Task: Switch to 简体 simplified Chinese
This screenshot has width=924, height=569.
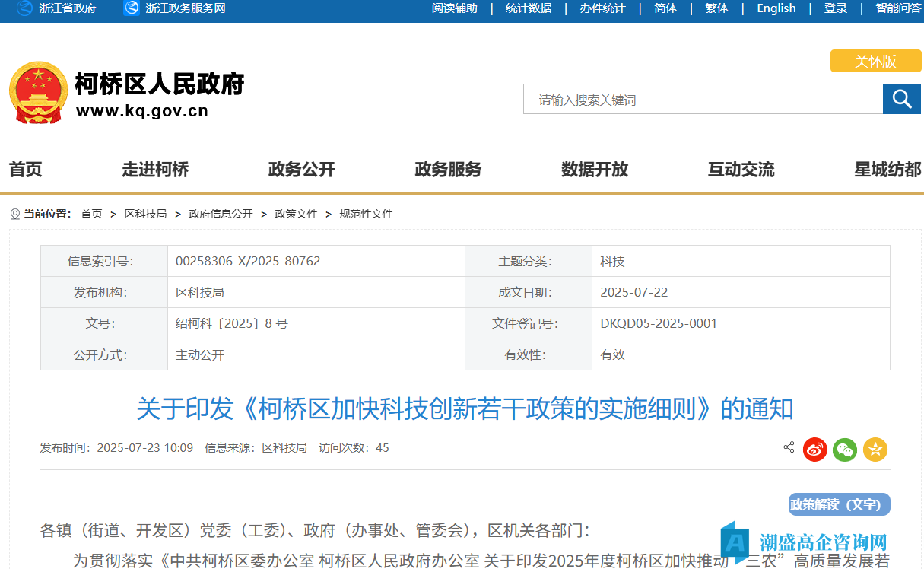Action: pos(665,8)
